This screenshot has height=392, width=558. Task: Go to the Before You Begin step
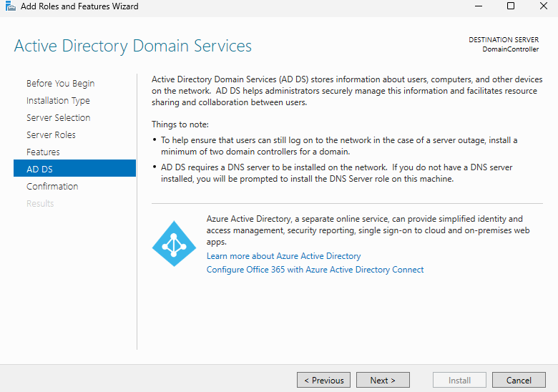click(60, 84)
